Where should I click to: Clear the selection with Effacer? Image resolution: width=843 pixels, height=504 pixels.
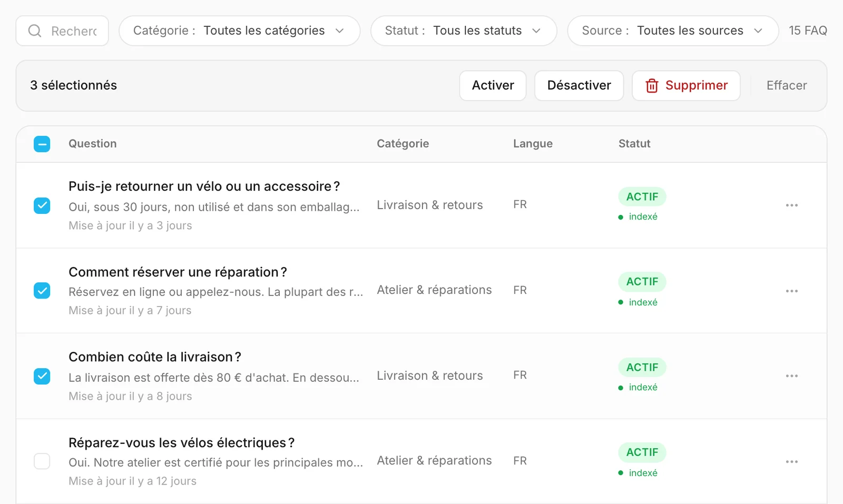click(787, 85)
